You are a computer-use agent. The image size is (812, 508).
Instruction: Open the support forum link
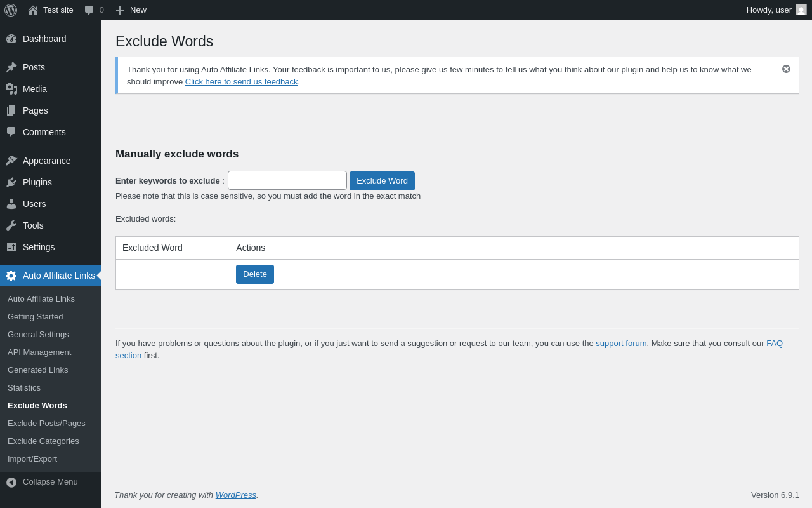click(x=621, y=344)
